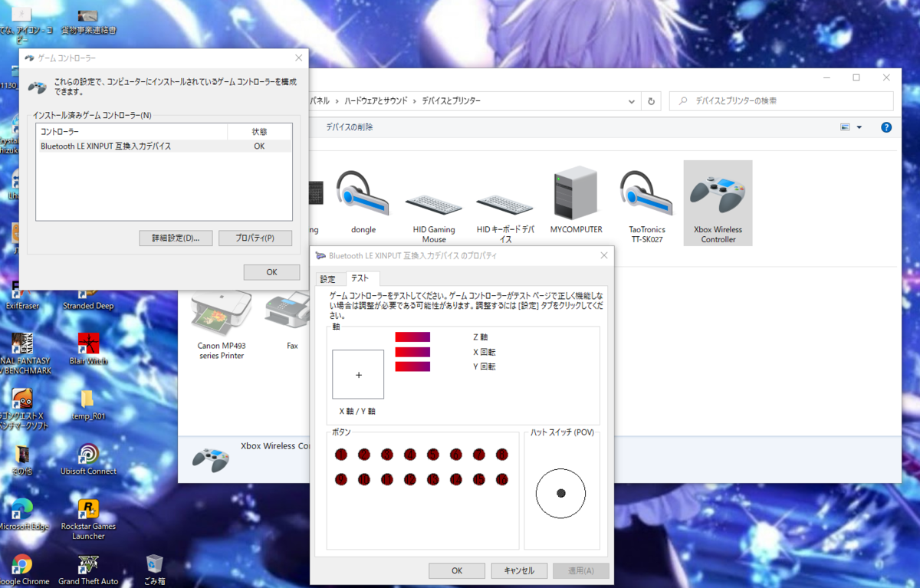This screenshot has height=588, width=920.
Task: Open the 貨物事業連絡書 desktop file
Action: [88, 21]
